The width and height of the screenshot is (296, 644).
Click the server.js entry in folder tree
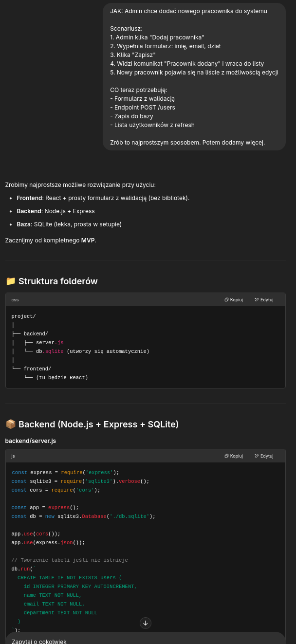tap(50, 343)
